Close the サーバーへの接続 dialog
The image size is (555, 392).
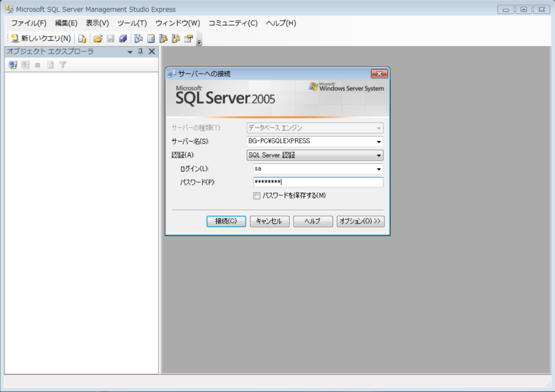379,73
